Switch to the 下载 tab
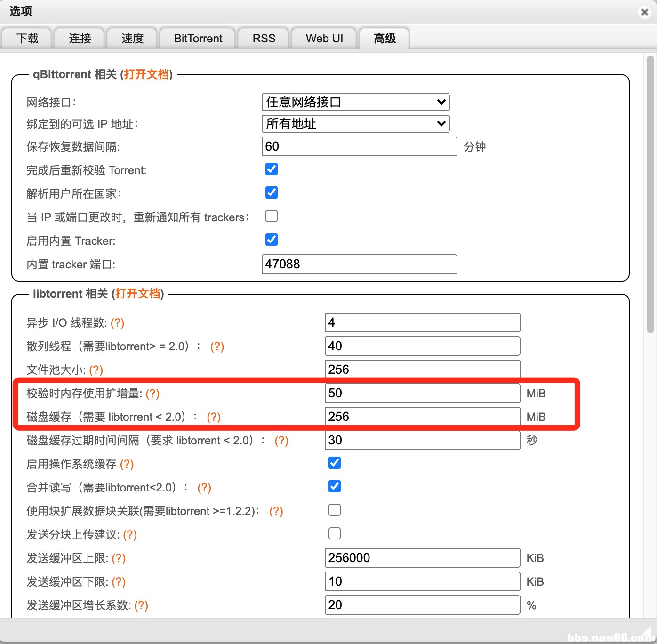Image resolution: width=657 pixels, height=644 pixels. pos(27,38)
